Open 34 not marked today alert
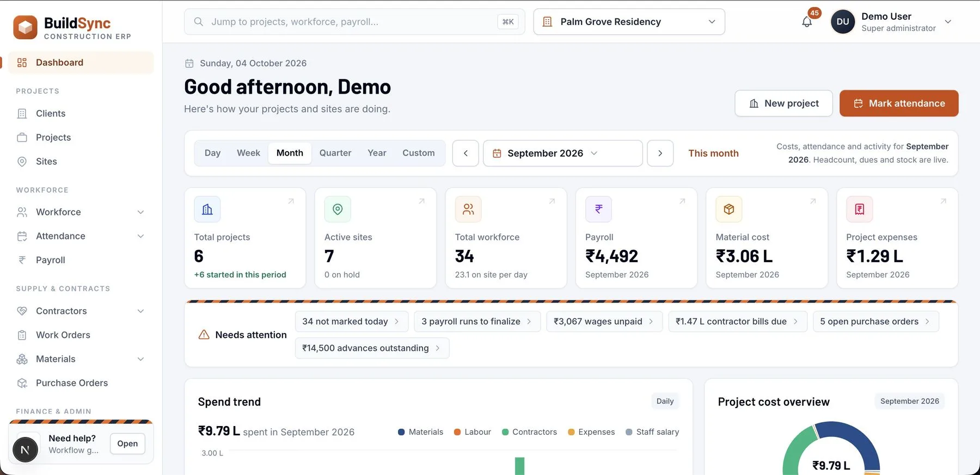 pyautogui.click(x=351, y=322)
